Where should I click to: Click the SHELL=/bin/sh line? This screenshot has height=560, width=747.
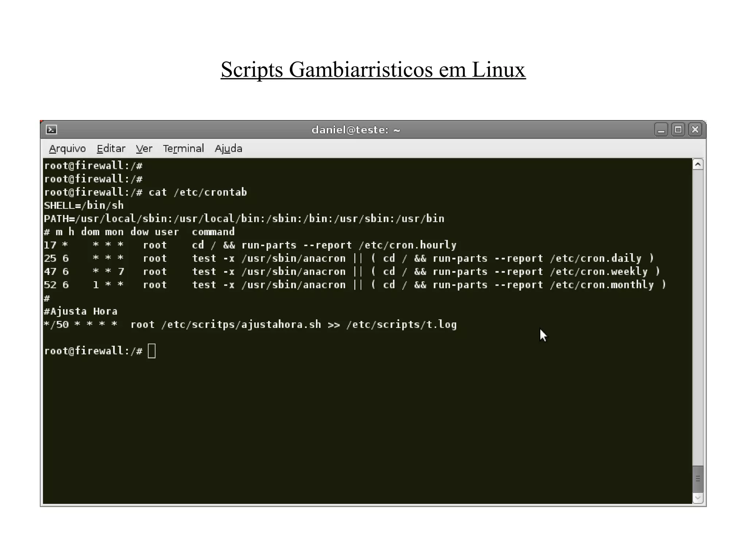click(84, 205)
